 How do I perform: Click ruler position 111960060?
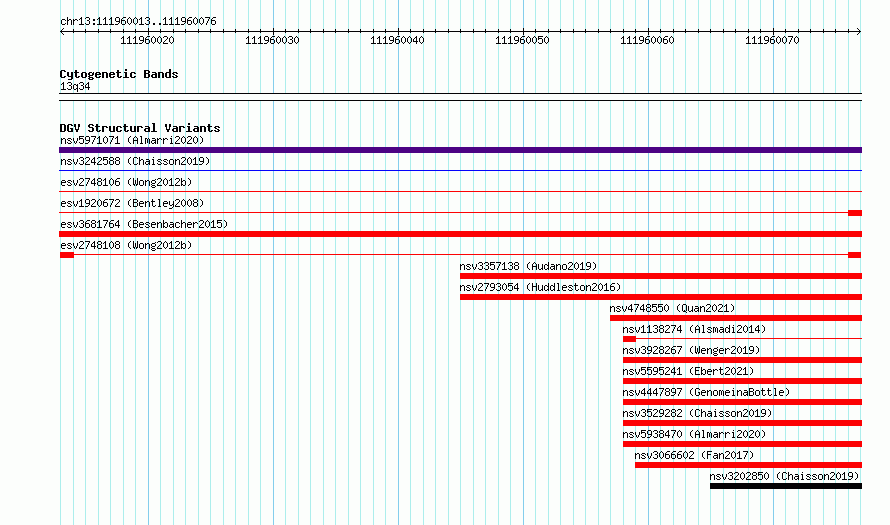coord(647,40)
